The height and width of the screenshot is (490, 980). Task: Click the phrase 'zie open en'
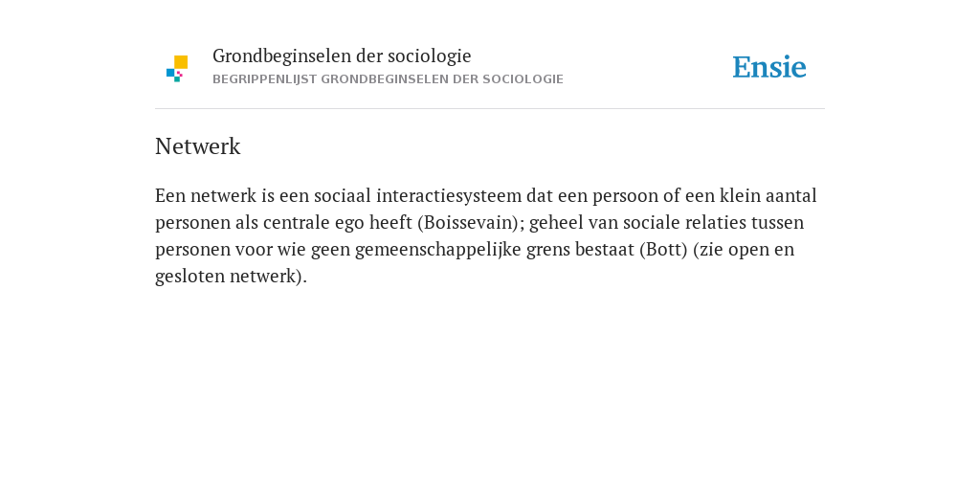coord(746,250)
